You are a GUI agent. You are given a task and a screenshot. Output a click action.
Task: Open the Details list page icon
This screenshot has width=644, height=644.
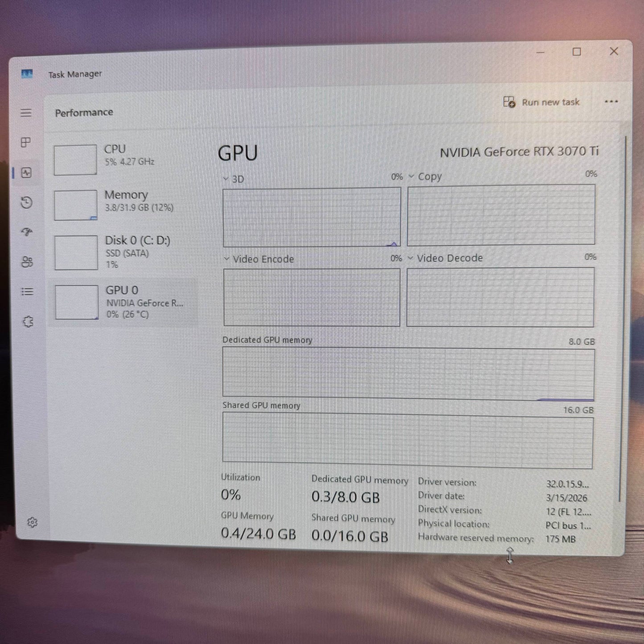[x=27, y=291]
